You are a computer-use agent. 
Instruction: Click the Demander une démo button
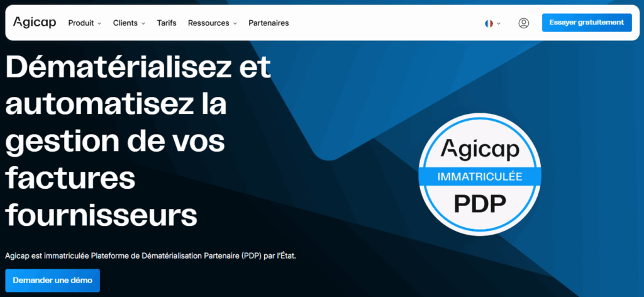point(53,281)
